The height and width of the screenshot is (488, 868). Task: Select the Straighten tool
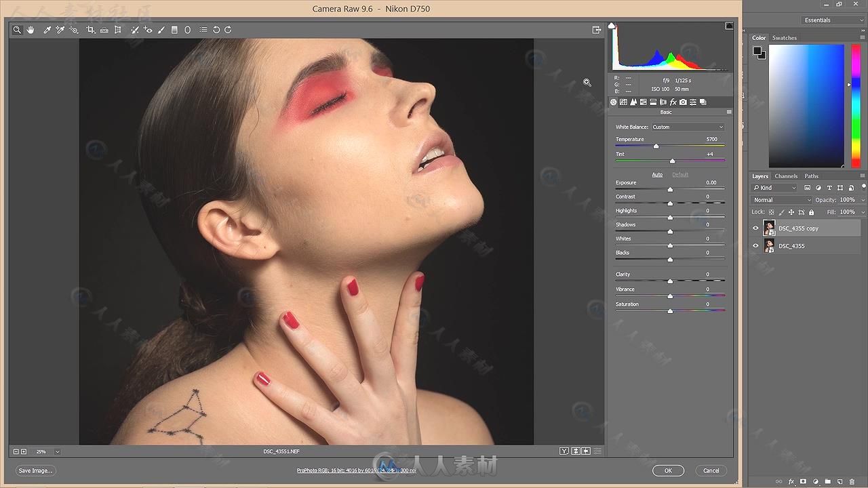point(104,30)
